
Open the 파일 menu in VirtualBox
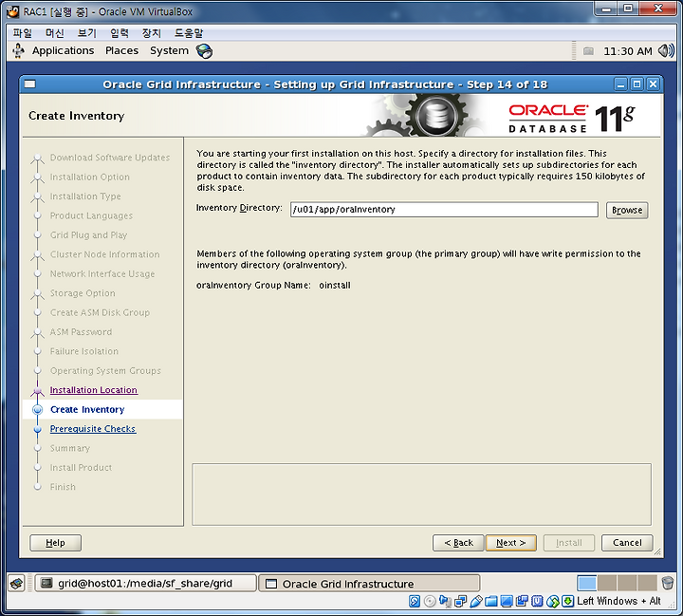[23, 33]
